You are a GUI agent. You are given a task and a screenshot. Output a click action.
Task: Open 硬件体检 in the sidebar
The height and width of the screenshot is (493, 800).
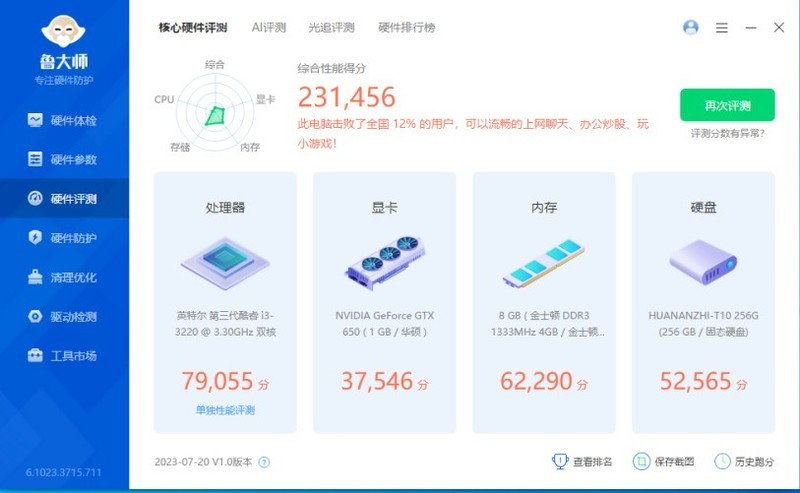point(64,120)
